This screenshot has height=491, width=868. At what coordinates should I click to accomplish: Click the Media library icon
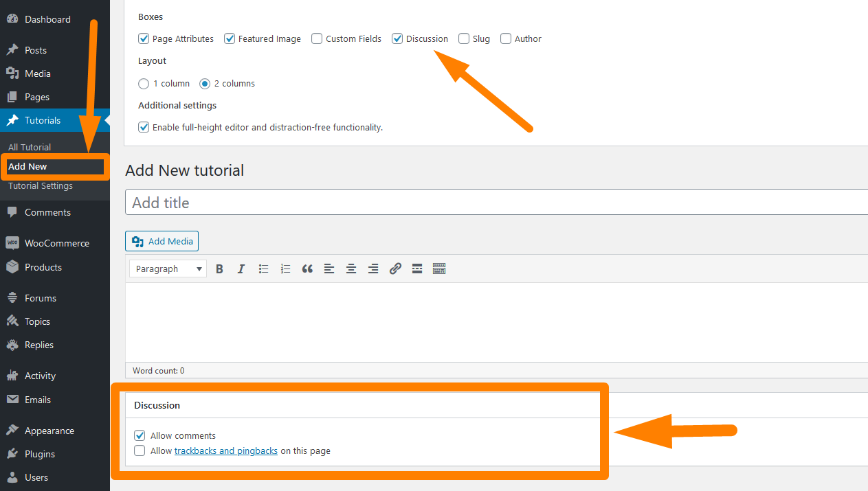coord(12,73)
